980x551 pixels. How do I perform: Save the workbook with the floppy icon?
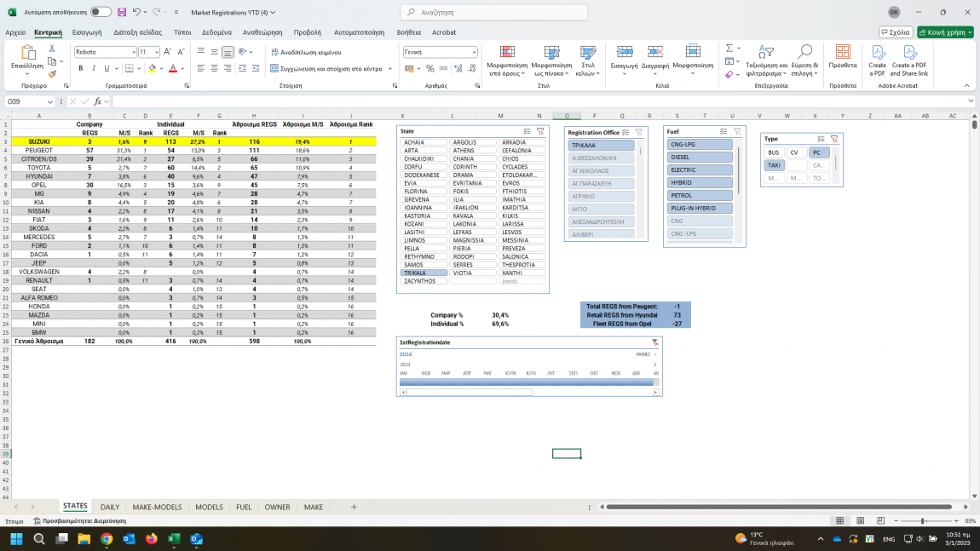(x=122, y=12)
